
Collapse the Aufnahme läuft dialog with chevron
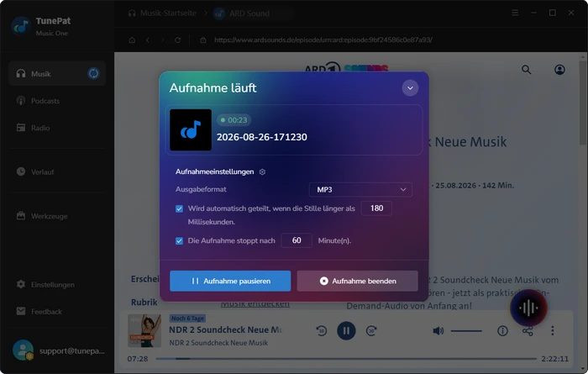(x=410, y=88)
